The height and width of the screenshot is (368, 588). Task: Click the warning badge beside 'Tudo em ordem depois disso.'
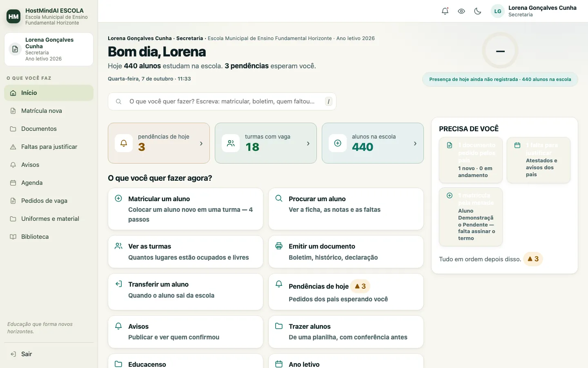pos(533,259)
